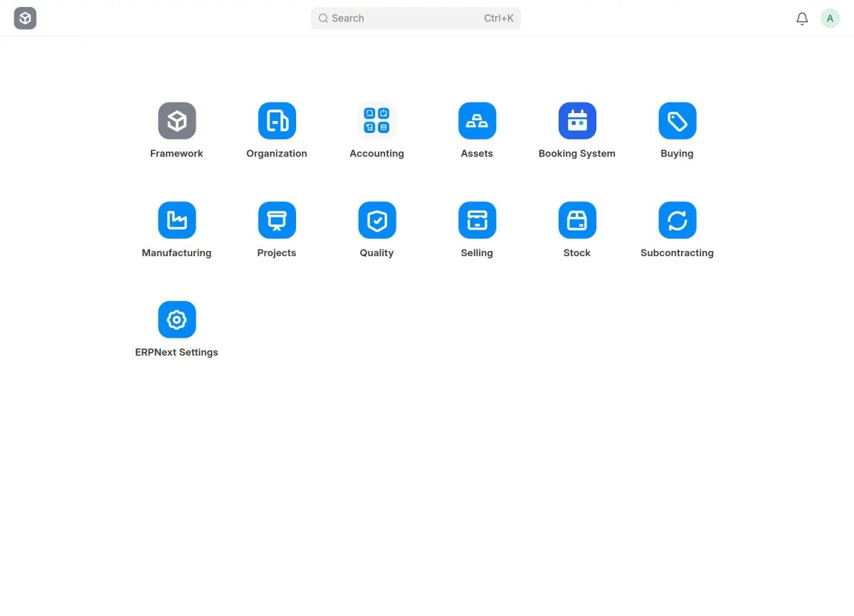
Task: Click the Accounting label text
Action: coord(376,154)
